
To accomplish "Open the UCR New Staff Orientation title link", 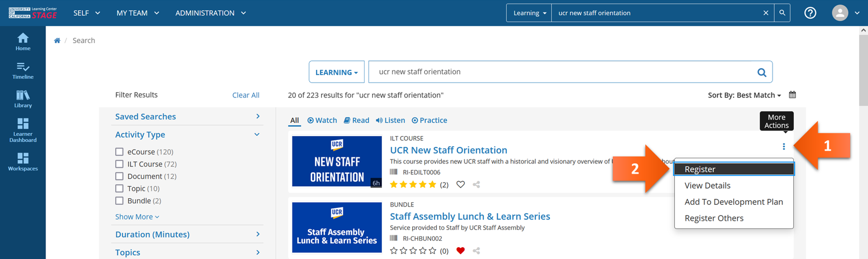I will 448,150.
